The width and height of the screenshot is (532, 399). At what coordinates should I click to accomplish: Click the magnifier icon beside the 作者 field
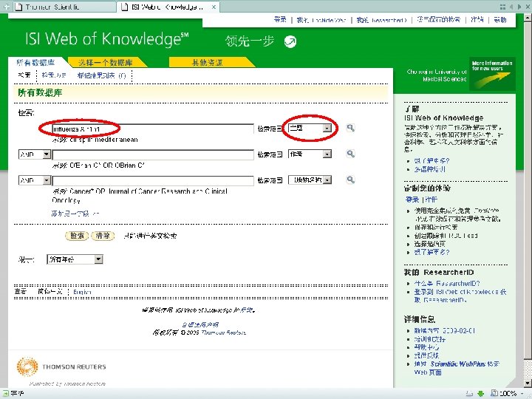(350, 154)
